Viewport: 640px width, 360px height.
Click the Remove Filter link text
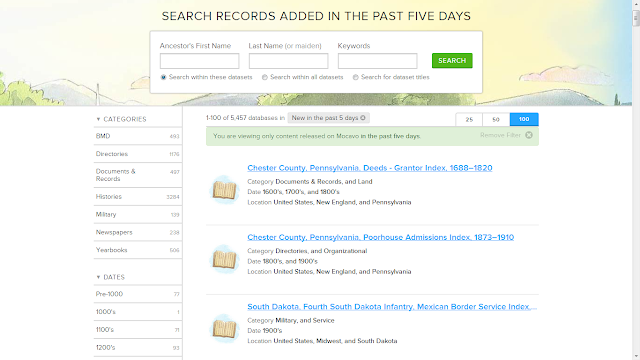pyautogui.click(x=500, y=135)
